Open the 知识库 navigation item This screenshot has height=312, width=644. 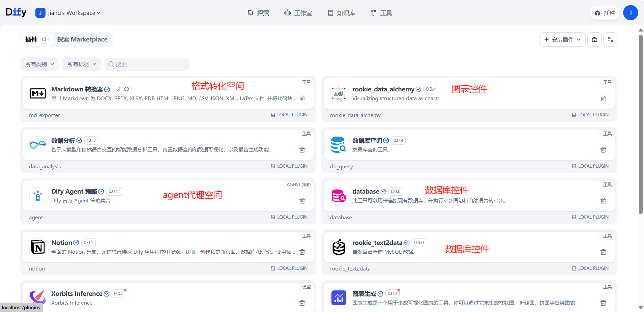coord(341,13)
